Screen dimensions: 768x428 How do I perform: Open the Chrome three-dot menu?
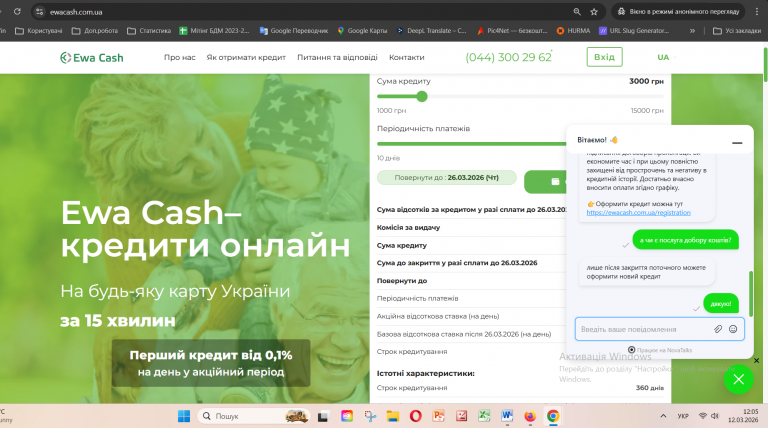click(x=757, y=12)
